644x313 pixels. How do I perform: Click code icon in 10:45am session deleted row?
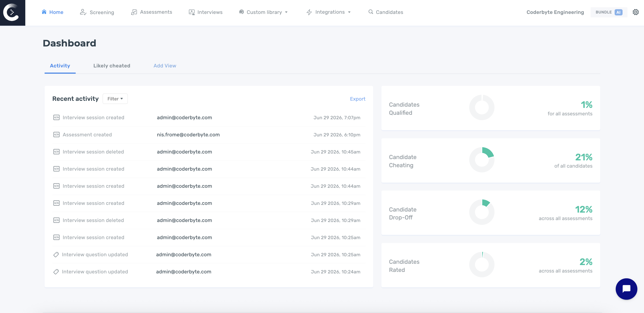pyautogui.click(x=56, y=152)
